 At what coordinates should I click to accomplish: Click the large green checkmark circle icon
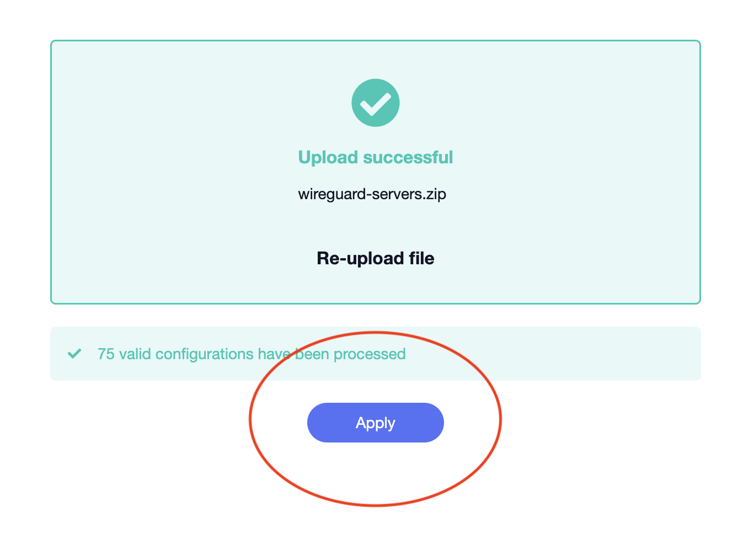tap(376, 103)
